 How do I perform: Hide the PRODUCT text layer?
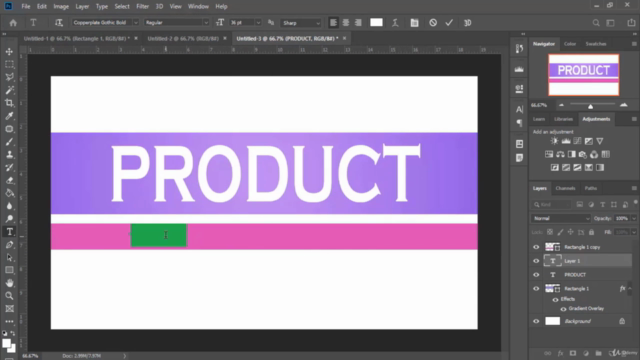[536, 275]
